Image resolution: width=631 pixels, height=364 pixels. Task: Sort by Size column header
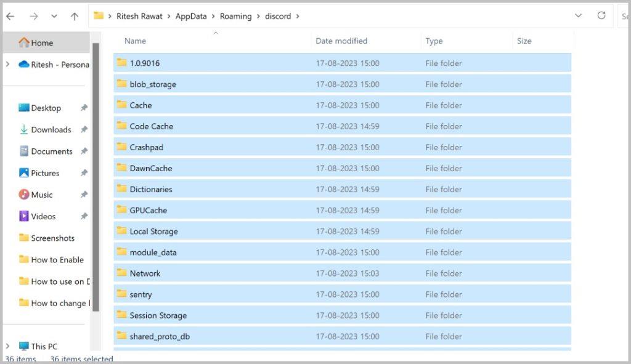pos(524,41)
